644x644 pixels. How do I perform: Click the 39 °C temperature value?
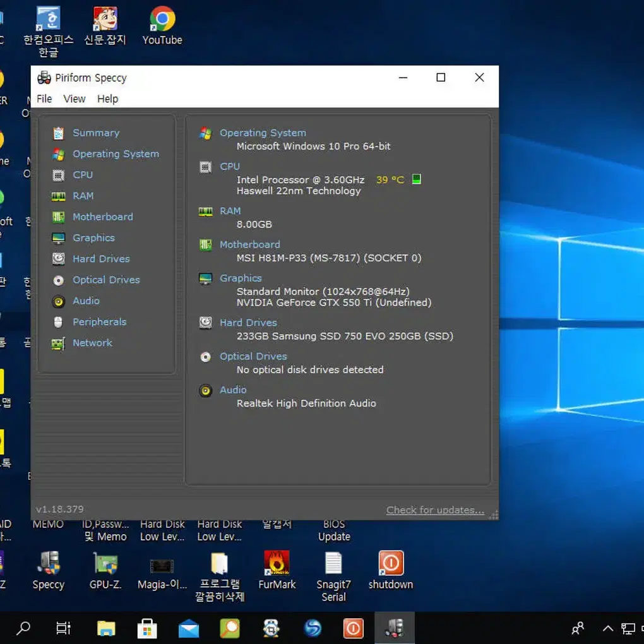click(x=390, y=180)
